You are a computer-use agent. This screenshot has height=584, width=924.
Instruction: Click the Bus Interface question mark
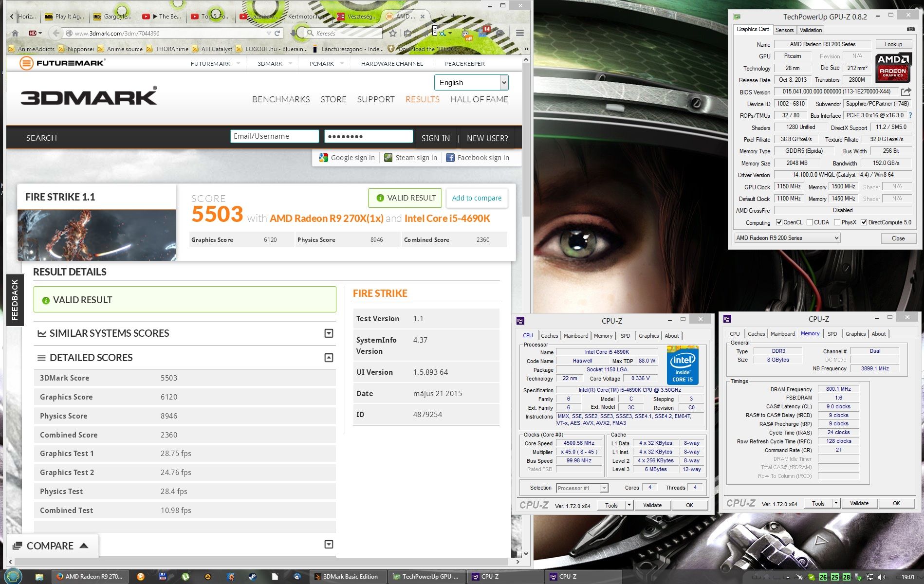click(x=910, y=115)
